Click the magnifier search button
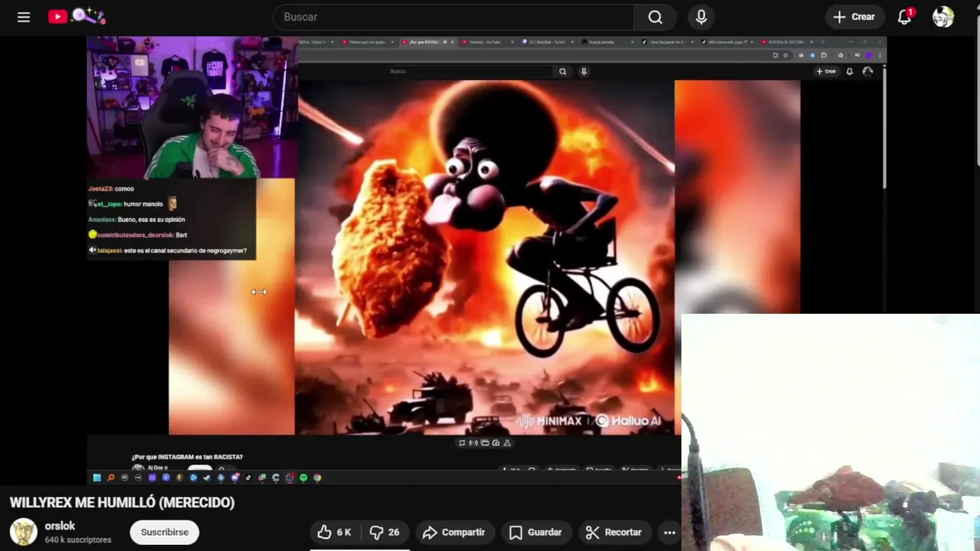This screenshot has height=551, width=980. (655, 17)
